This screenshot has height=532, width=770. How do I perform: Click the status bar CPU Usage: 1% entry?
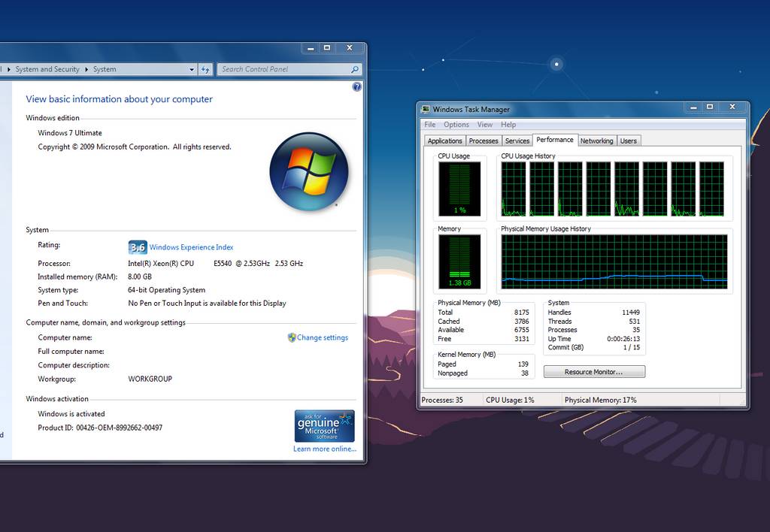[510, 401]
